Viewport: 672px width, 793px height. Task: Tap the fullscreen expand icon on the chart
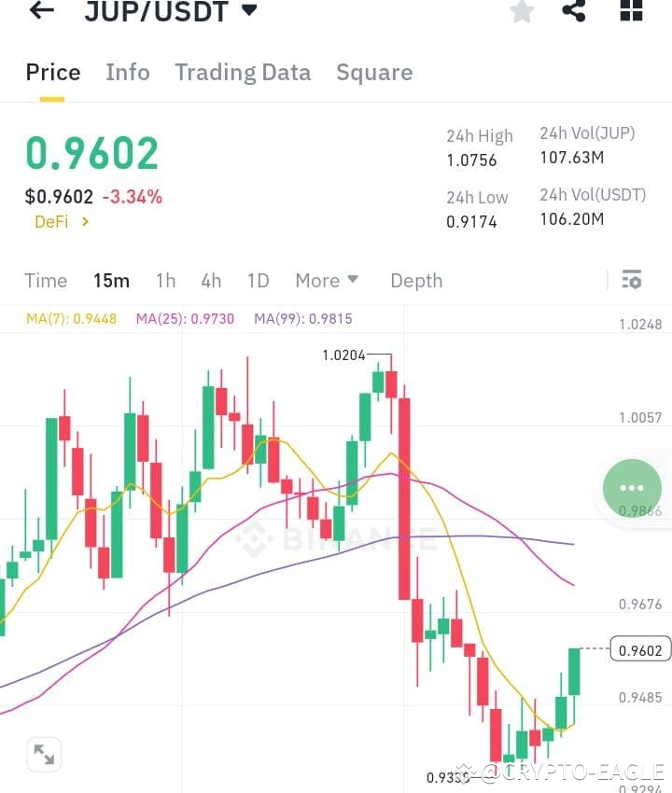[44, 756]
